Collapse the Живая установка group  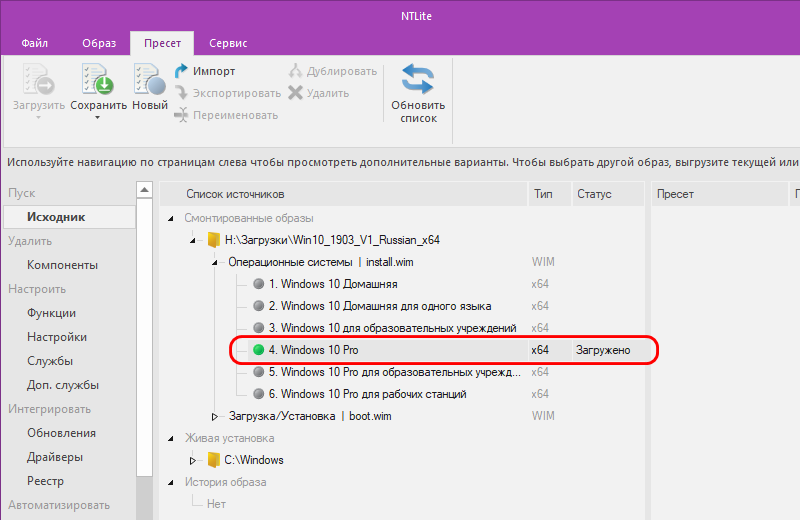click(171, 438)
